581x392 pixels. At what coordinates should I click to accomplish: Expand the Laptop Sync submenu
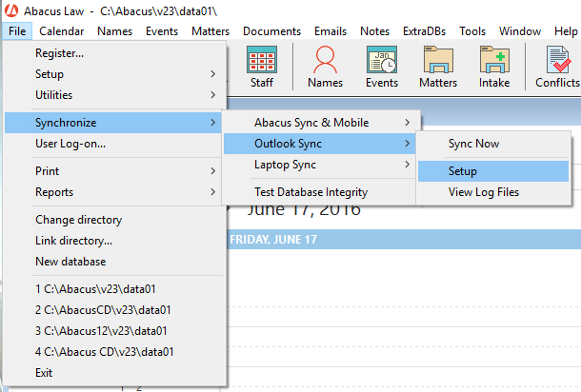coord(319,165)
